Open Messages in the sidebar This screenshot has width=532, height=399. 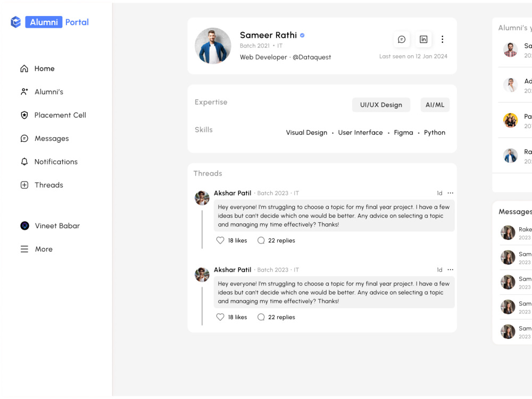coord(52,138)
